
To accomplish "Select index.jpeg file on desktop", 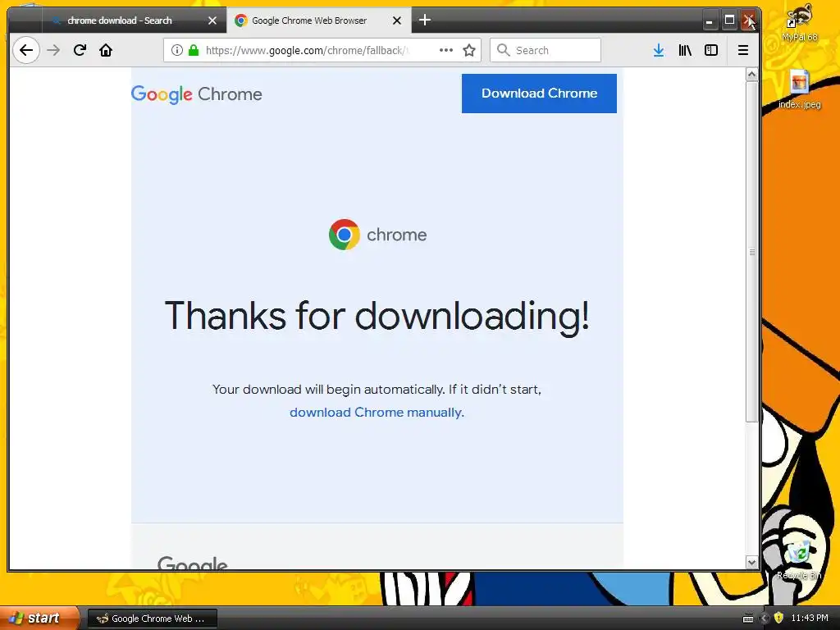I will (799, 89).
